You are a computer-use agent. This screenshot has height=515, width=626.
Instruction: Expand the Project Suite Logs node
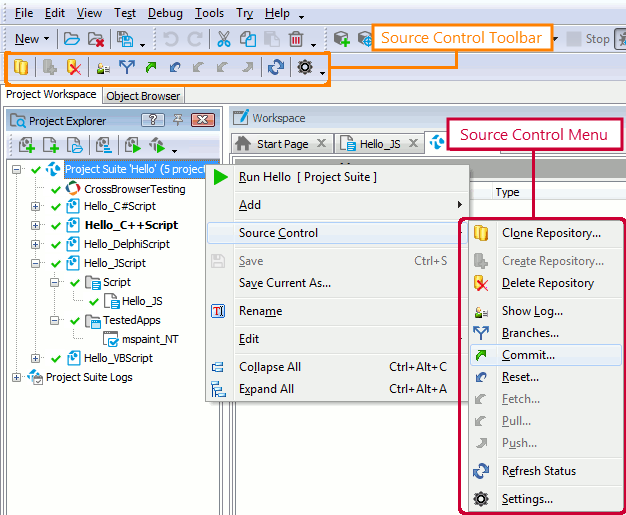click(x=16, y=377)
